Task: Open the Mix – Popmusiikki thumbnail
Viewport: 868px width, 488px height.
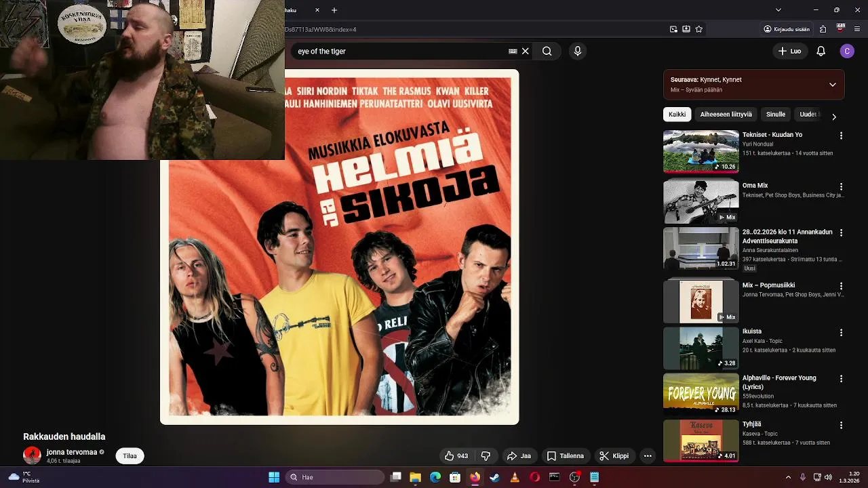Action: [701, 301]
